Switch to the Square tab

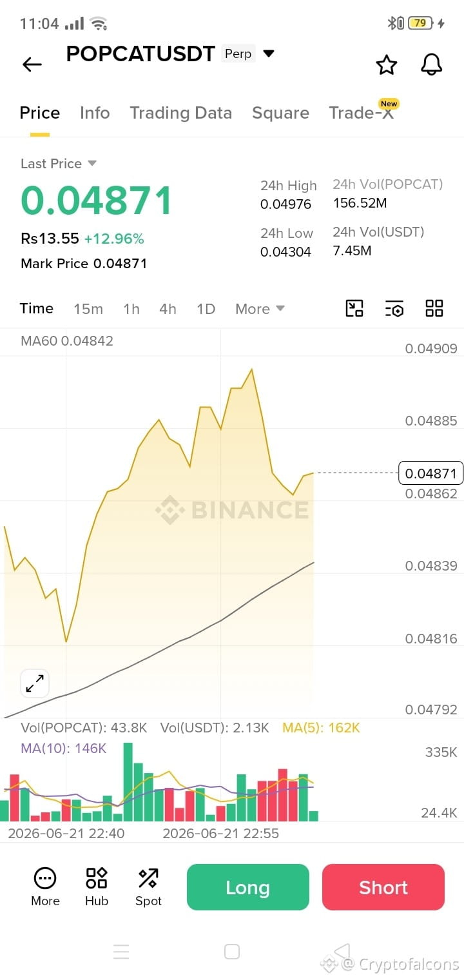pos(280,113)
